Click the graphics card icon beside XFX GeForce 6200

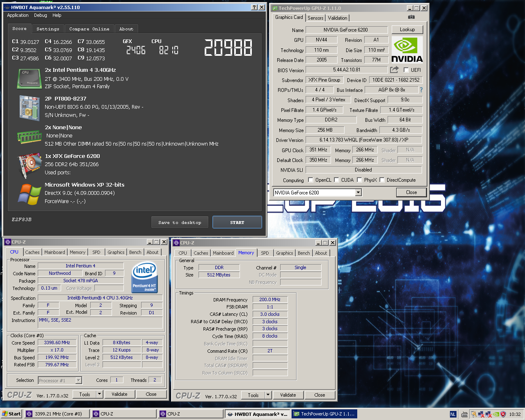(x=29, y=165)
